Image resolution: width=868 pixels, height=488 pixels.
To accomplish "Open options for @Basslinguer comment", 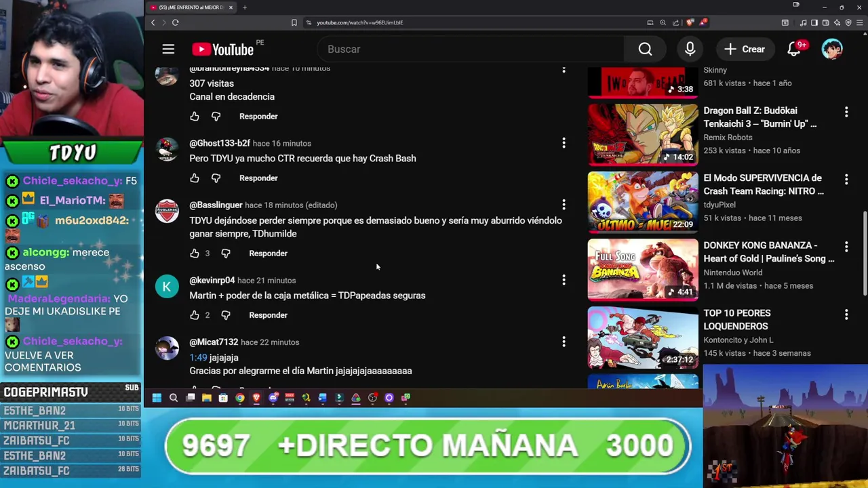I will coord(564,205).
